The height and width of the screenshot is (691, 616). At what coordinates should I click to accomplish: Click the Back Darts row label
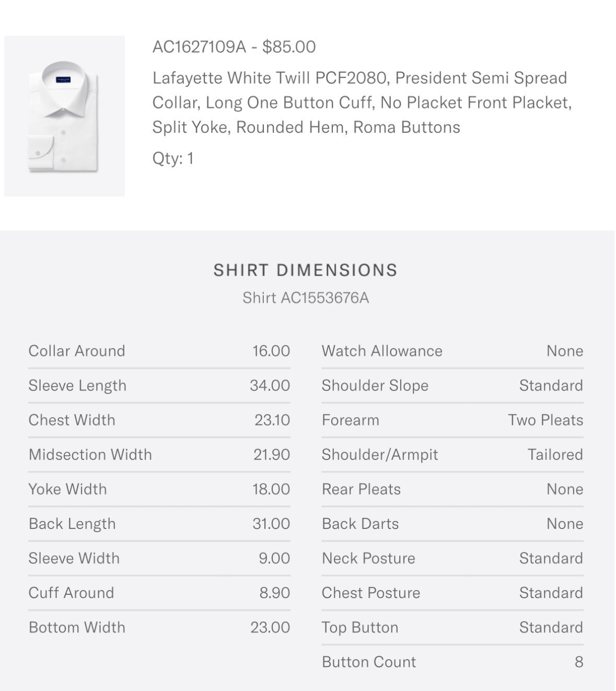click(x=361, y=524)
